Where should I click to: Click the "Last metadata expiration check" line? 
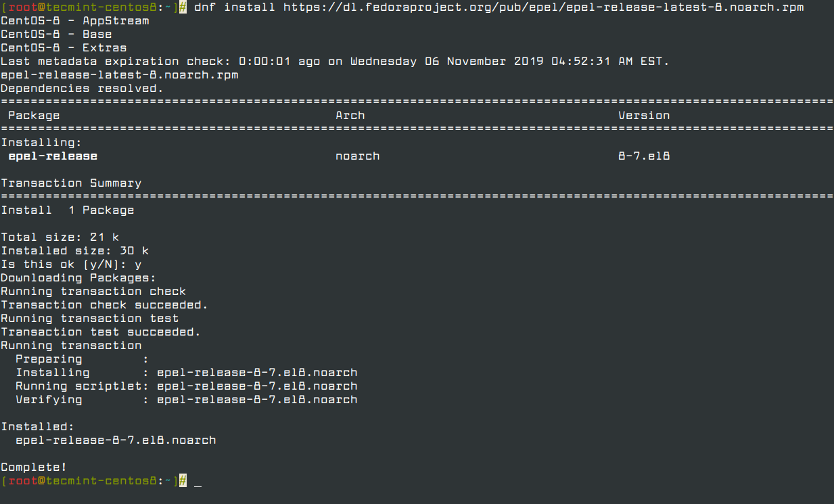tap(334, 62)
